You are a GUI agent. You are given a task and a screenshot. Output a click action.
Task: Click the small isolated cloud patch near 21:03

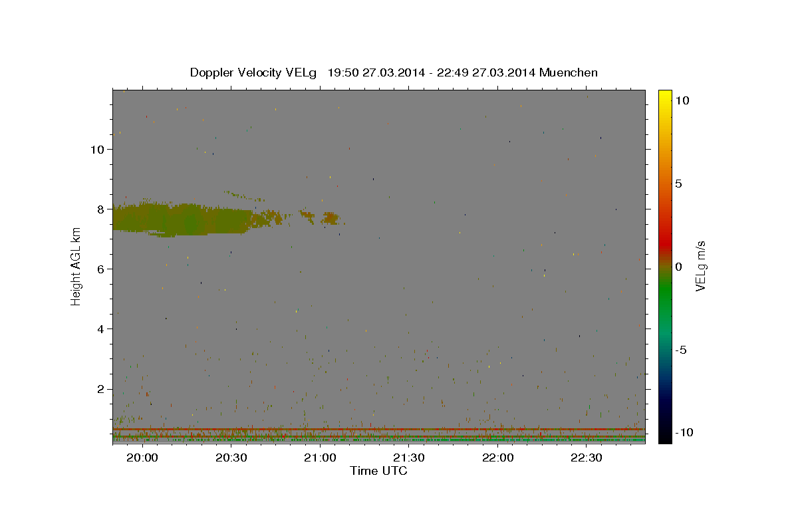coord(331,218)
